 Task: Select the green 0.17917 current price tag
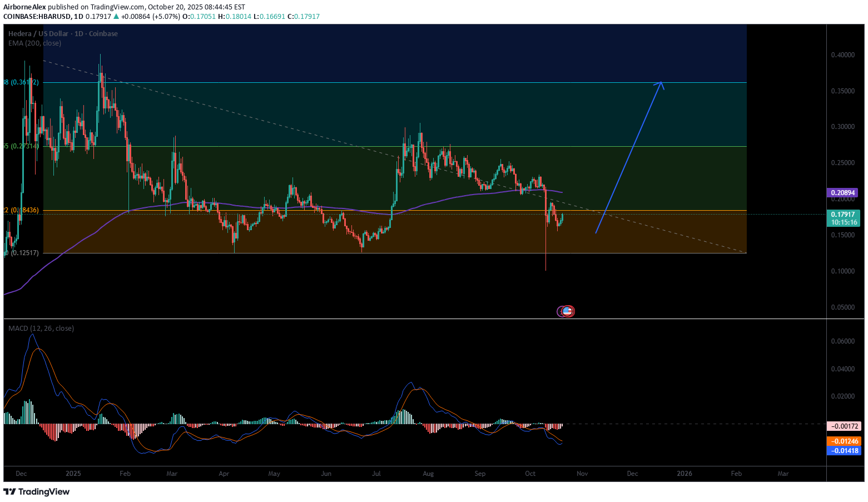(844, 215)
